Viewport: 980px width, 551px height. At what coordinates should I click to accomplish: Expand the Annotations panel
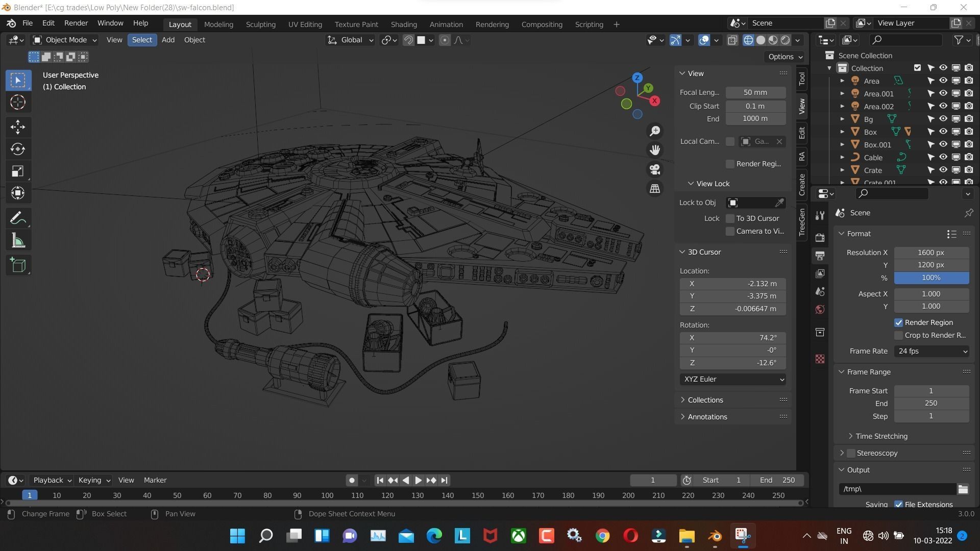point(707,417)
